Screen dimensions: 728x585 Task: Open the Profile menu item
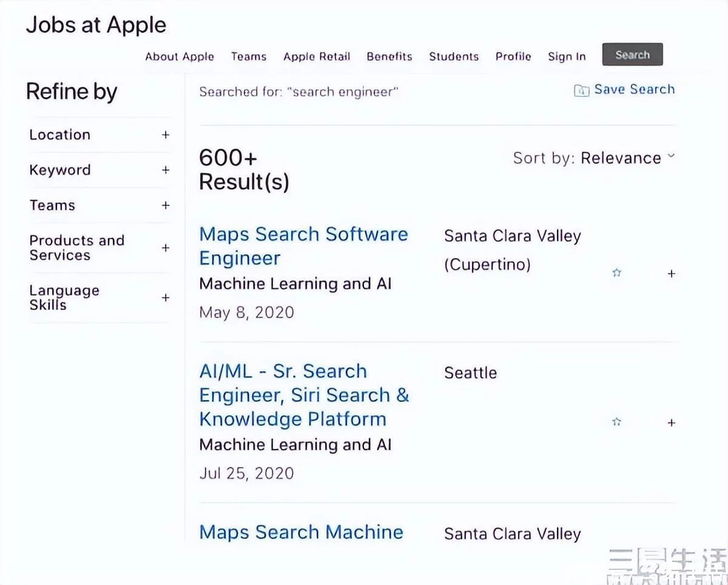point(513,56)
